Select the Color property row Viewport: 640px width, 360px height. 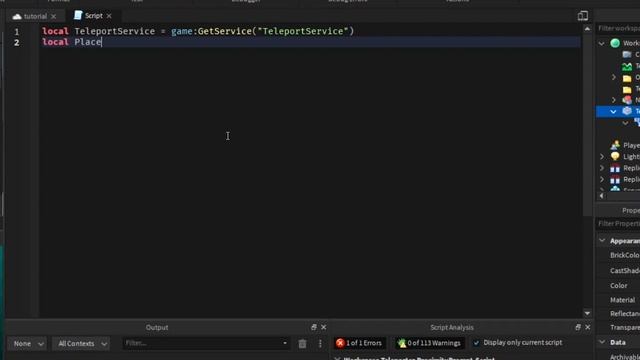tap(618, 285)
